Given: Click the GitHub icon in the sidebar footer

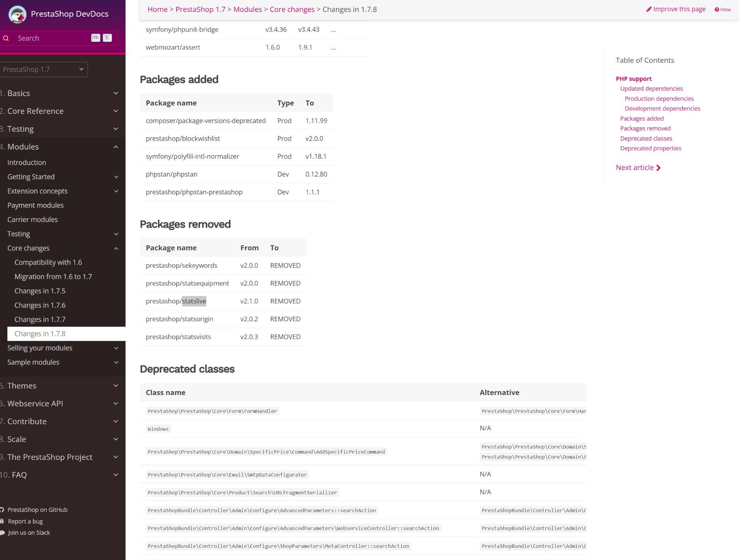Looking at the screenshot, I should pos(2,510).
